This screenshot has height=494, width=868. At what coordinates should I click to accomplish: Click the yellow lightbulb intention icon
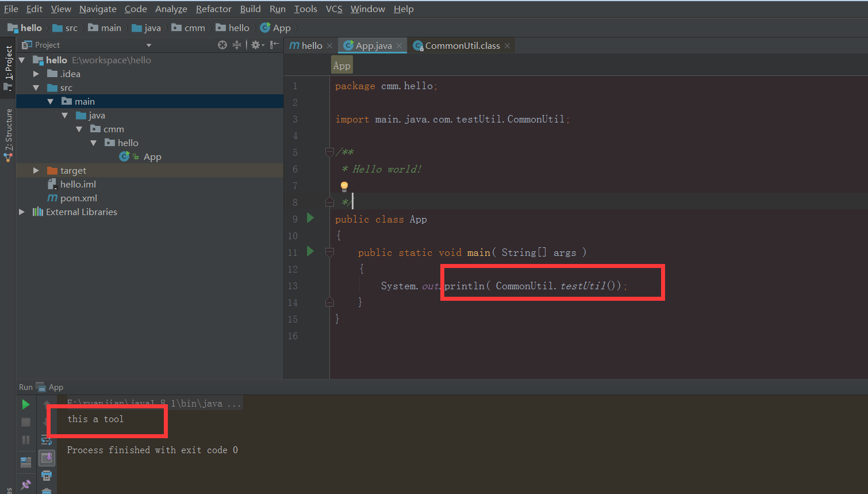344,186
